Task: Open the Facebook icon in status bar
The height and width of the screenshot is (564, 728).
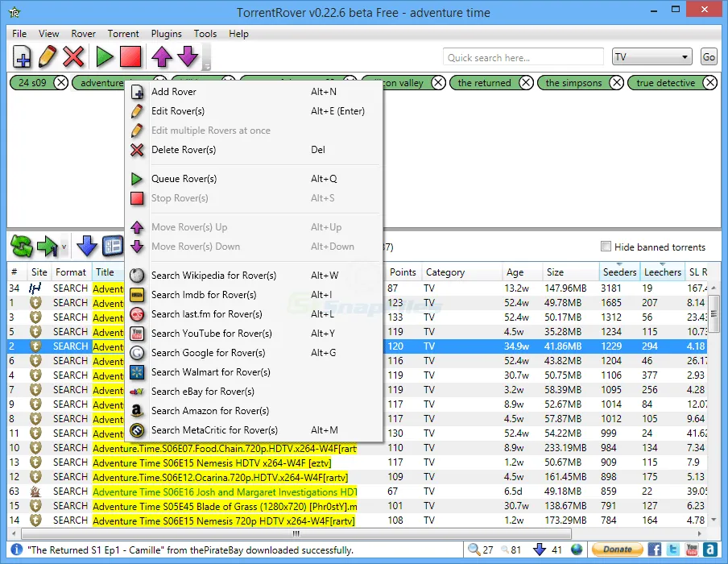Action: click(654, 549)
